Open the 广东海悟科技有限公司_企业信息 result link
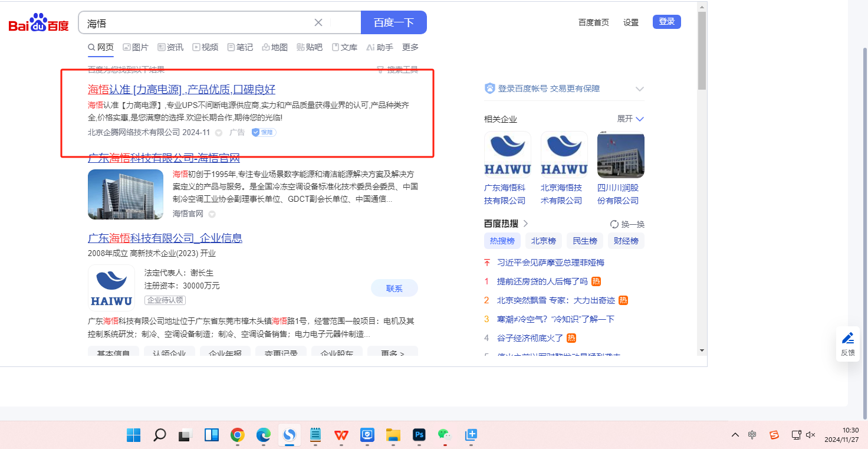Screen dimensions: 868x449 (165, 238)
